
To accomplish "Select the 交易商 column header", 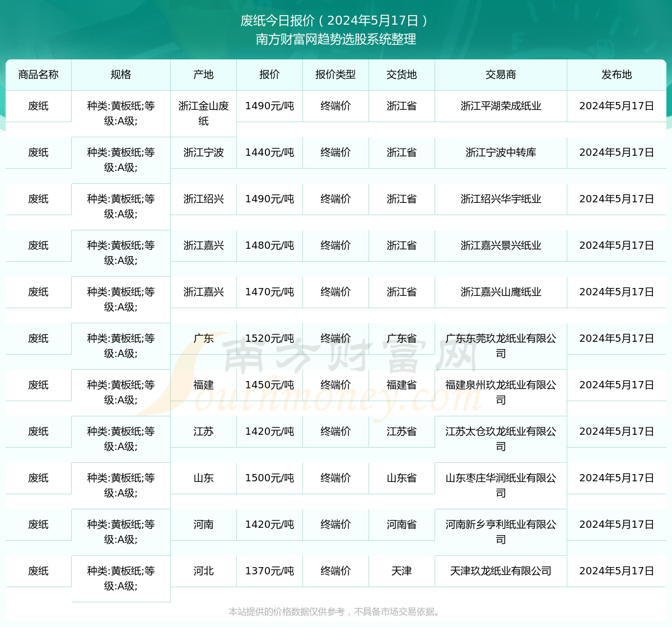I will pos(501,75).
